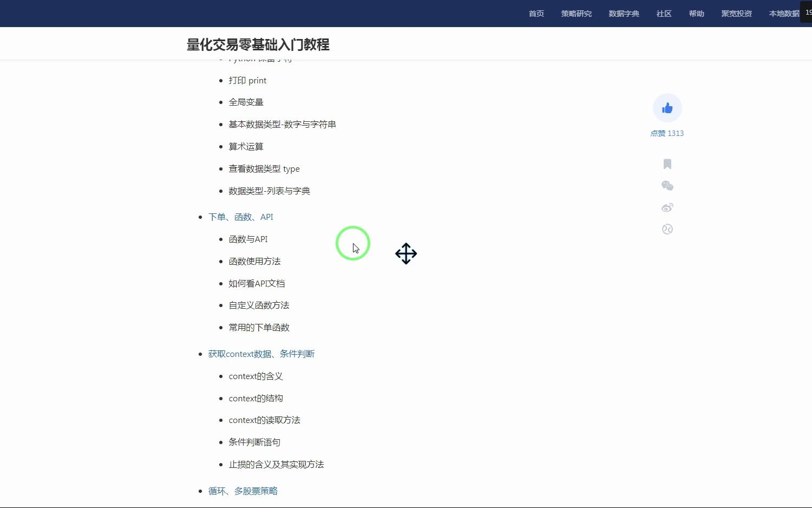Select the 函数与API list item
Image resolution: width=812 pixels, height=508 pixels.
click(x=248, y=239)
